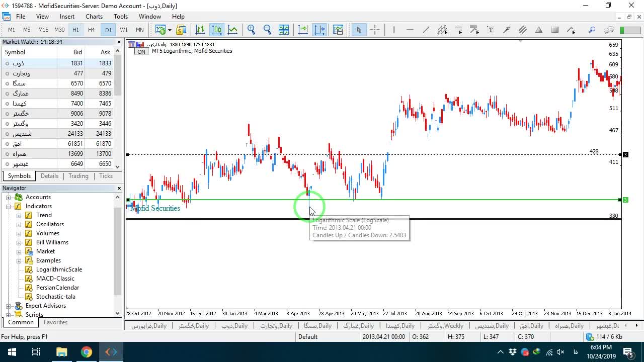This screenshot has height=362, width=644.
Task: Expand the Expert Advisors node
Action: click(9, 306)
